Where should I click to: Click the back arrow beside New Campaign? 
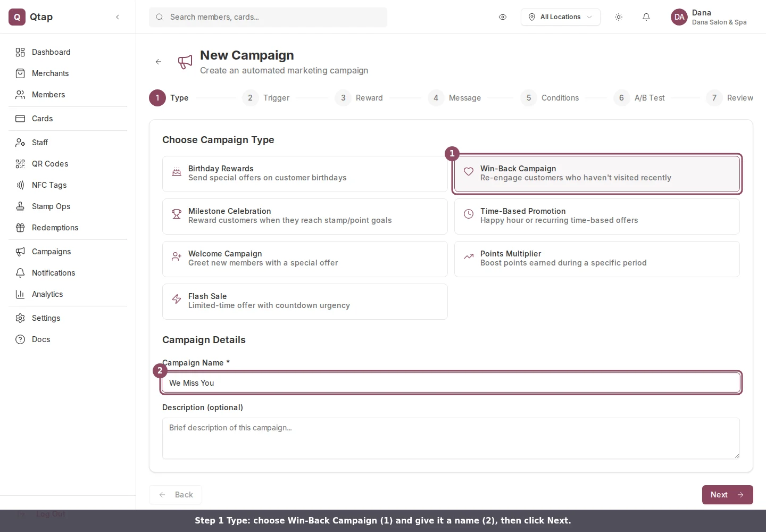point(159,62)
